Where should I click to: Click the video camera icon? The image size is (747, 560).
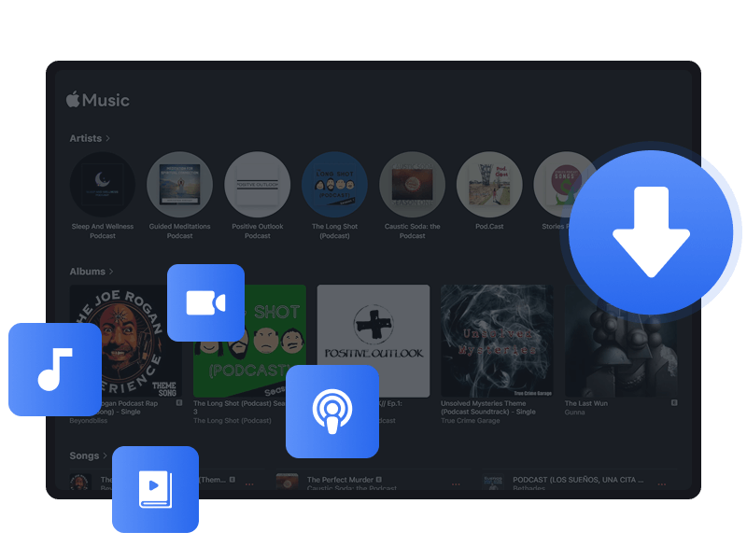(206, 301)
